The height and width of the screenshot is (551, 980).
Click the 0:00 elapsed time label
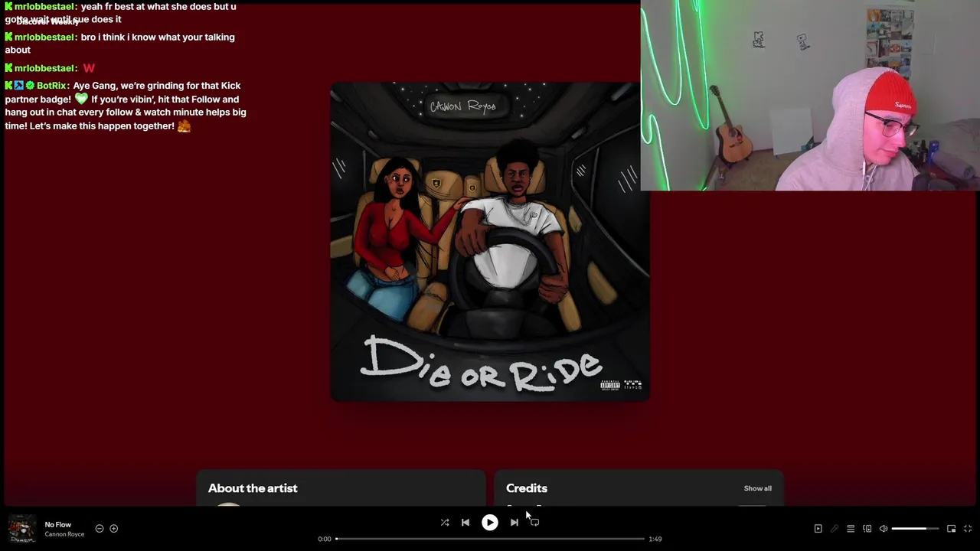pyautogui.click(x=325, y=539)
